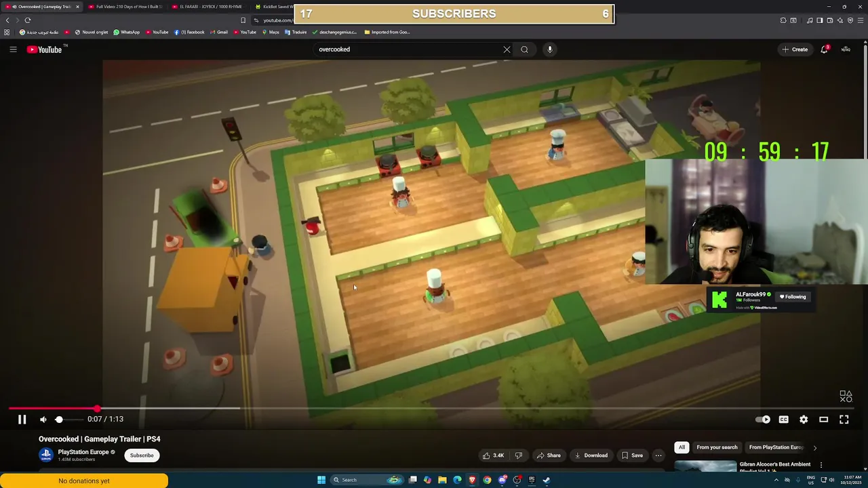Save the video to a playlist
Viewport: 868px width, 488px height.
click(633, 455)
